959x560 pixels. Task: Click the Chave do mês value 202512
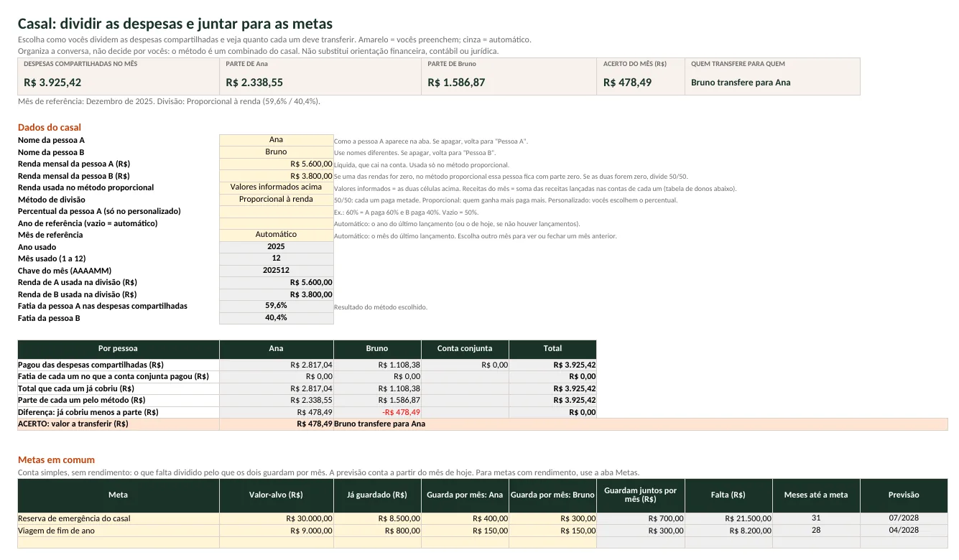pos(277,271)
